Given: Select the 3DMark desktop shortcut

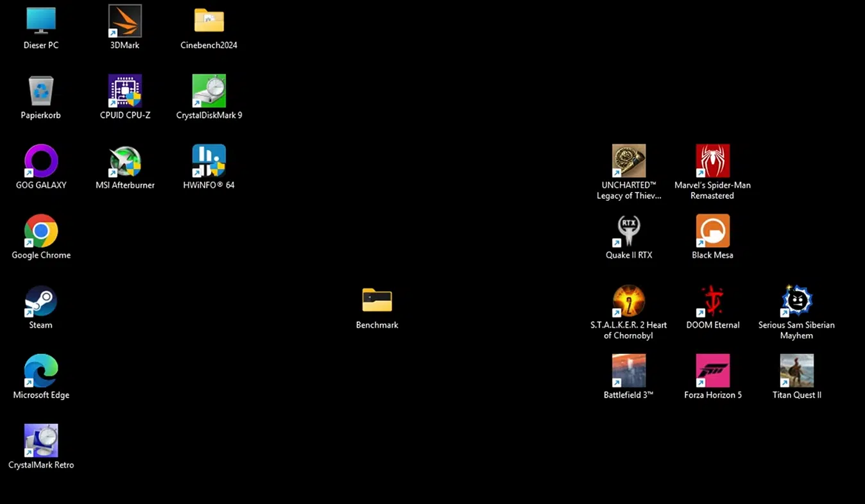Looking at the screenshot, I should pyautogui.click(x=125, y=22).
